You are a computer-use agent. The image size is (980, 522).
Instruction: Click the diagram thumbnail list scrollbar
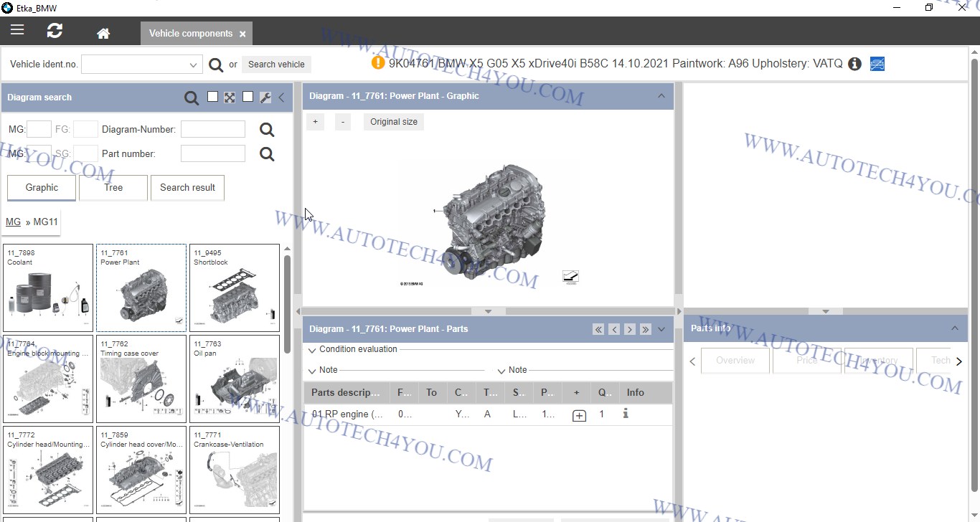[287, 301]
